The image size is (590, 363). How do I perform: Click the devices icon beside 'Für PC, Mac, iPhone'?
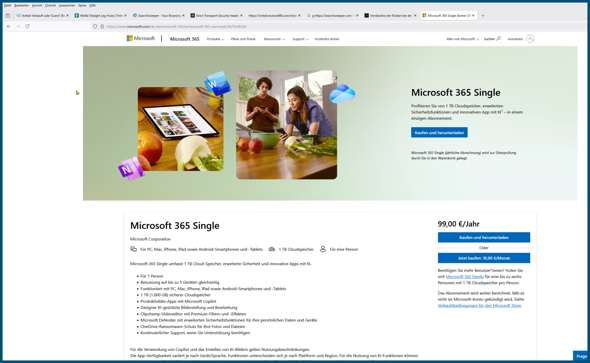(133, 249)
